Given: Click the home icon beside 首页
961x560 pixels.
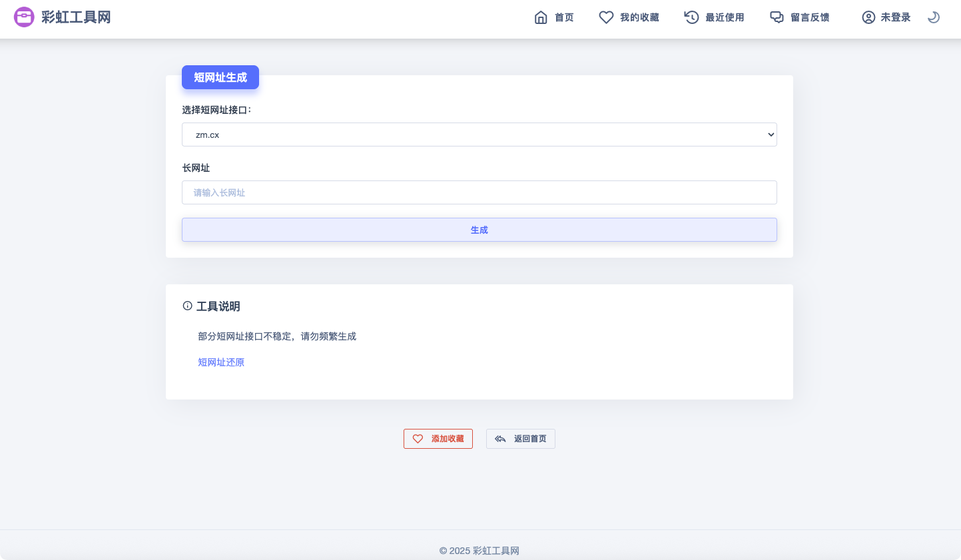Looking at the screenshot, I should click(541, 17).
